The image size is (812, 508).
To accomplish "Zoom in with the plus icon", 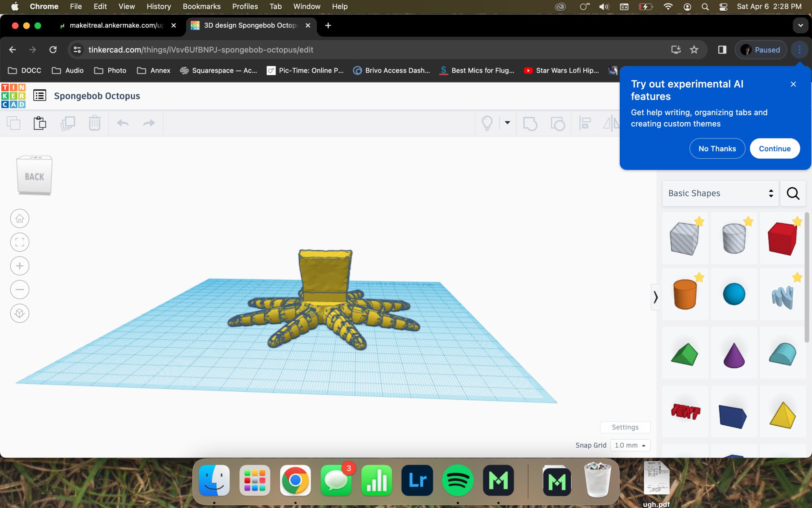I will coord(20,266).
